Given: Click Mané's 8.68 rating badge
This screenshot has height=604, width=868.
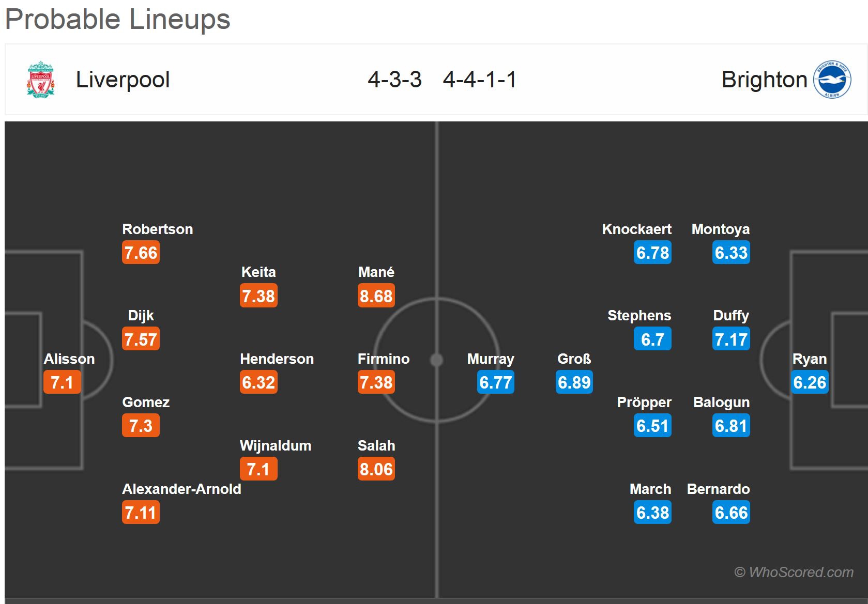Looking at the screenshot, I should [x=376, y=296].
